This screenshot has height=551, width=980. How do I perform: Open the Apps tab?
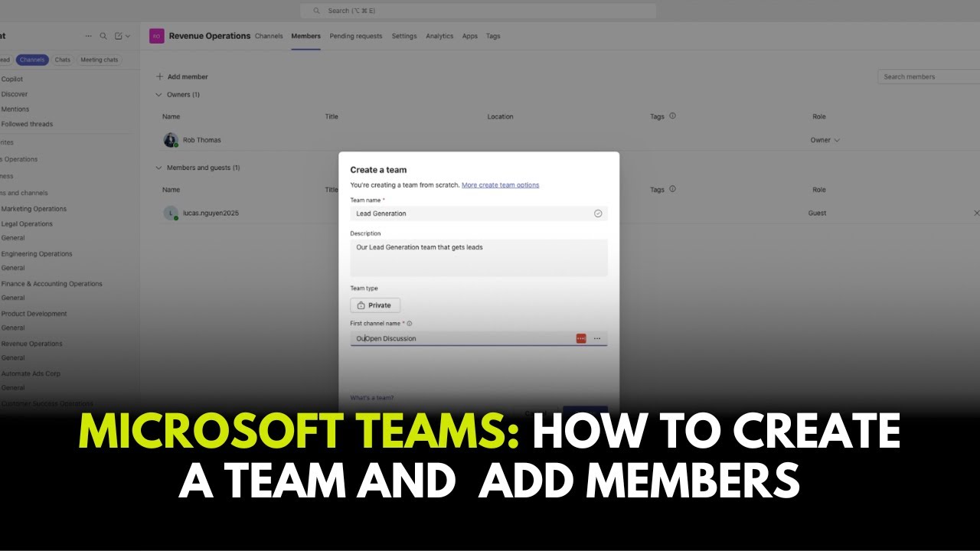[x=470, y=36]
